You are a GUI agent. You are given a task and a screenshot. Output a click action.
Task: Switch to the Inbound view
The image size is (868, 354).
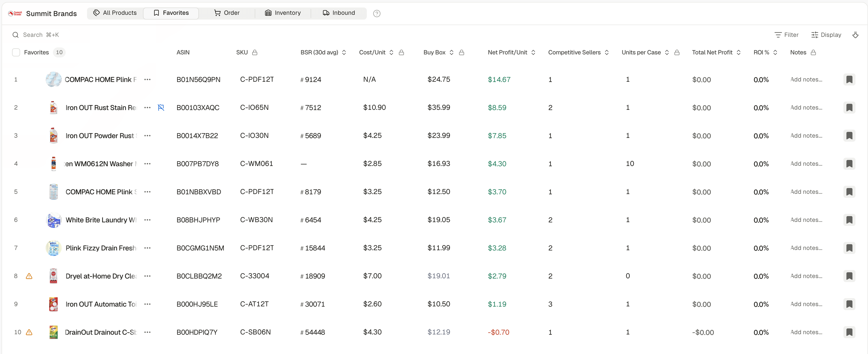[339, 13]
